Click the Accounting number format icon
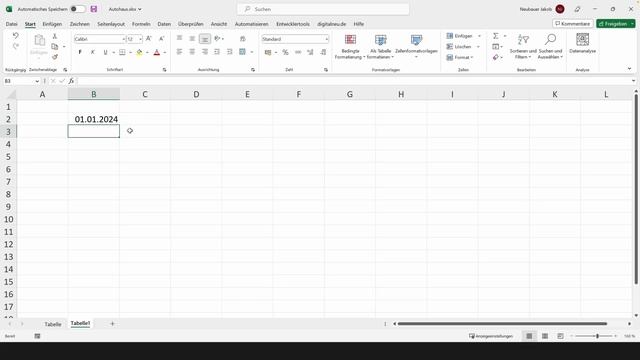The width and height of the screenshot is (640, 360). pos(268,52)
